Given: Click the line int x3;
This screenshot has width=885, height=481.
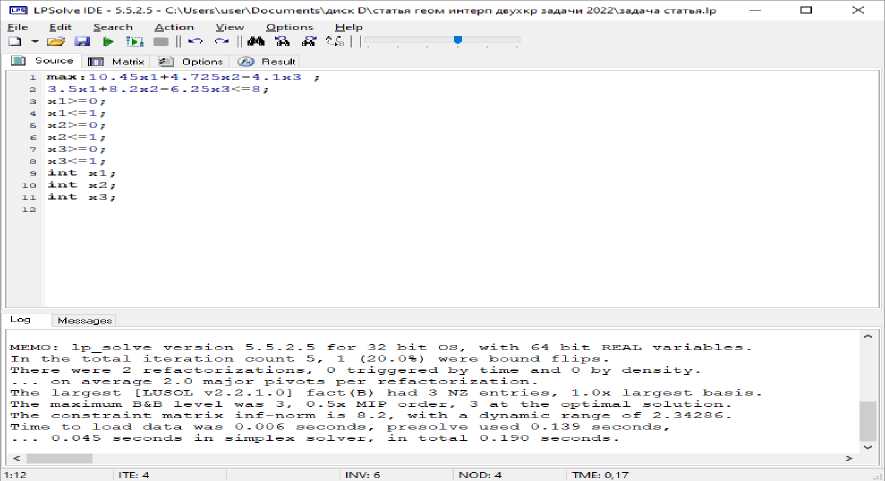Looking at the screenshot, I should click(81, 196).
